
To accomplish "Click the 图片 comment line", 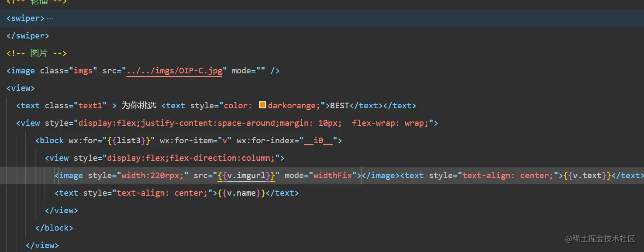I will [x=37, y=53].
